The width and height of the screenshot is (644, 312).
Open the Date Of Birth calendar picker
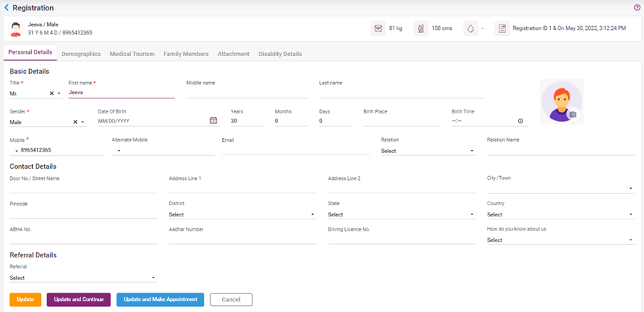coord(213,121)
